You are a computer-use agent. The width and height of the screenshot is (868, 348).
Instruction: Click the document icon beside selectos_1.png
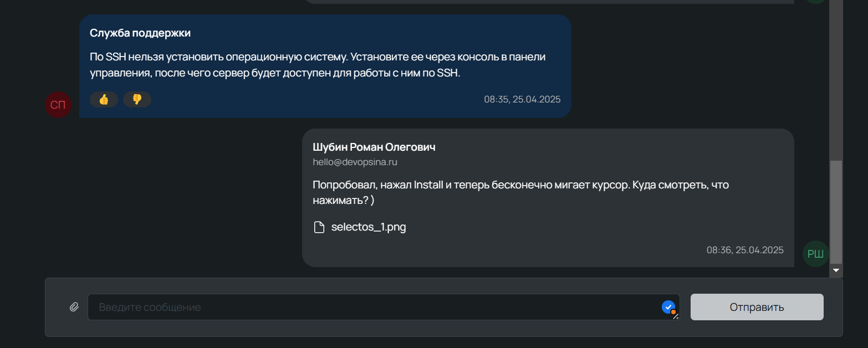pyautogui.click(x=319, y=227)
